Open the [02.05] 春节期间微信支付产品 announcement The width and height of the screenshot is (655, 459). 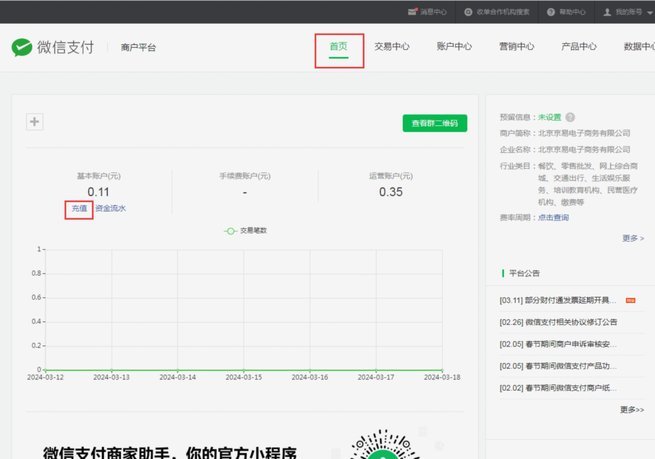pyautogui.click(x=558, y=366)
